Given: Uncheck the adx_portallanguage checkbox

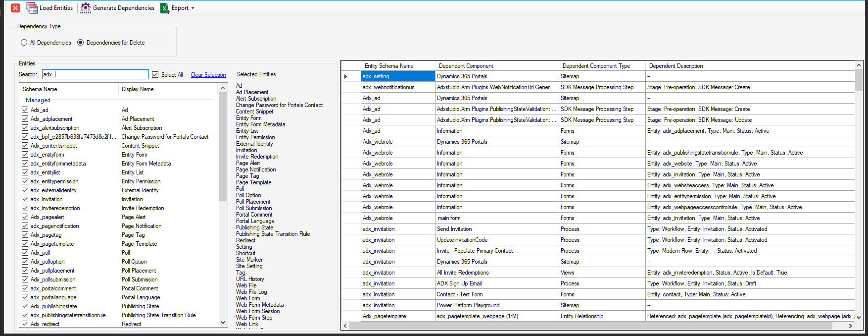Looking at the screenshot, I should [25, 297].
